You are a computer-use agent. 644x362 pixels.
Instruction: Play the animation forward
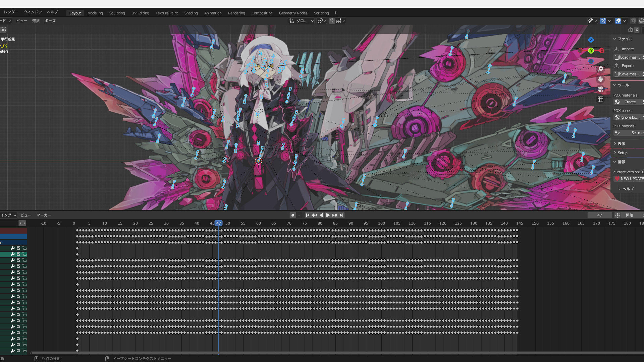[x=328, y=215]
